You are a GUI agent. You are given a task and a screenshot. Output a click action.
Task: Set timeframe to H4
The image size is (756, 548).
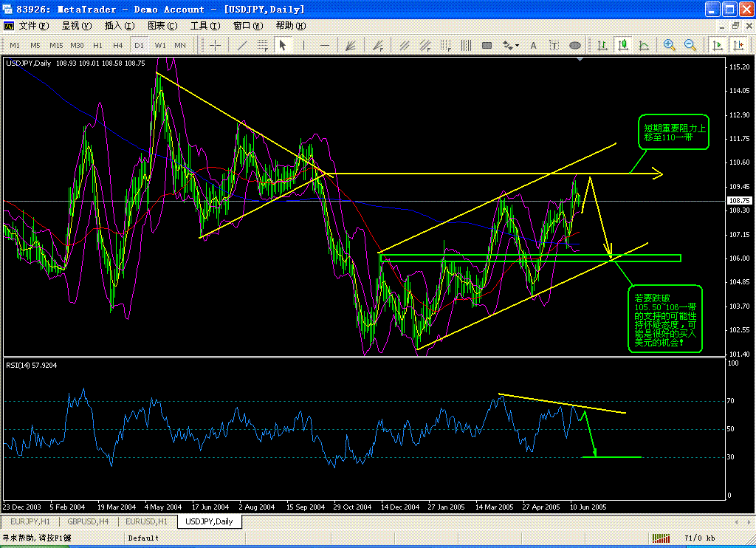118,45
